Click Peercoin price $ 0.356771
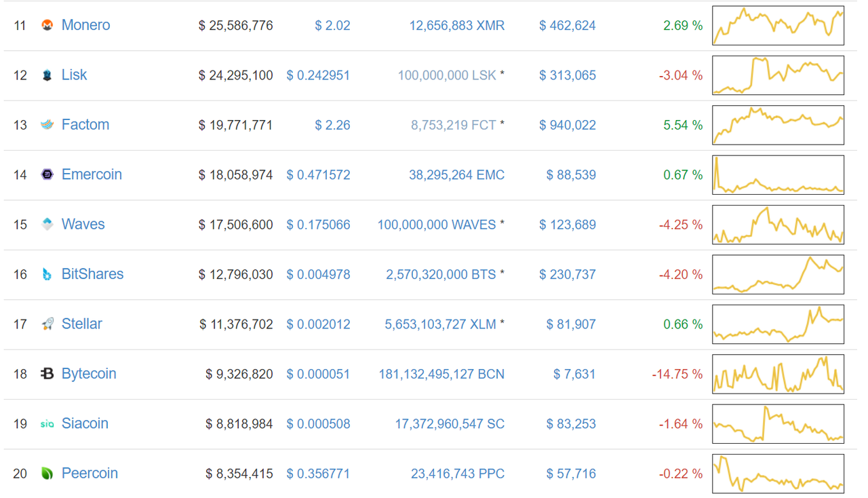The image size is (868, 498). tap(318, 474)
